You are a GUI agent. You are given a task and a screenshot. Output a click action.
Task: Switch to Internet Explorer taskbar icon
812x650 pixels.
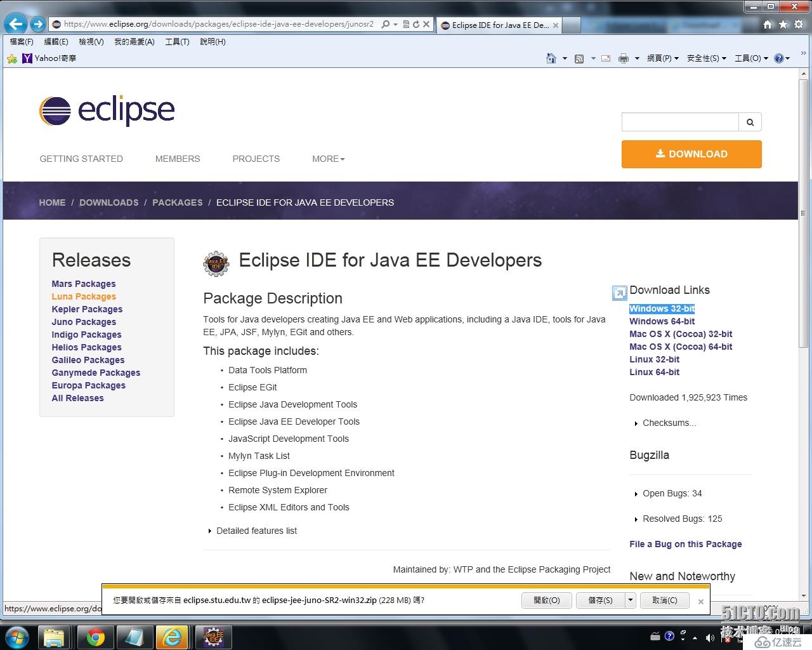point(173,637)
